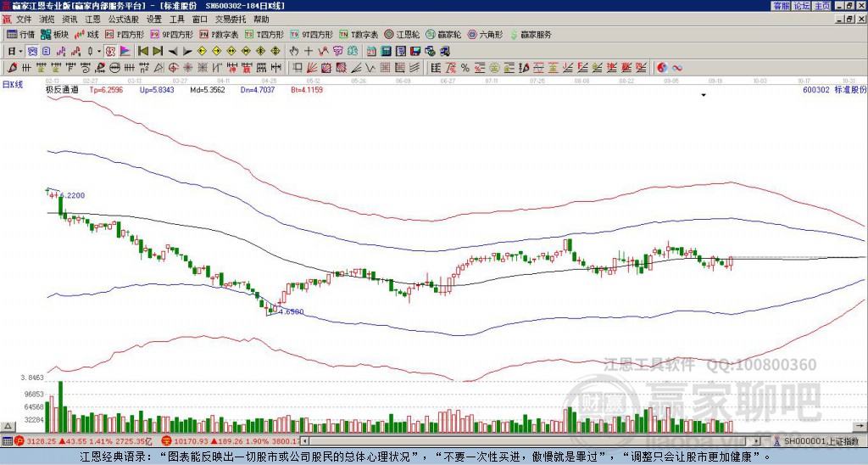The image size is (868, 465).
Task: Click the 日K线 label
Action: (x=13, y=84)
